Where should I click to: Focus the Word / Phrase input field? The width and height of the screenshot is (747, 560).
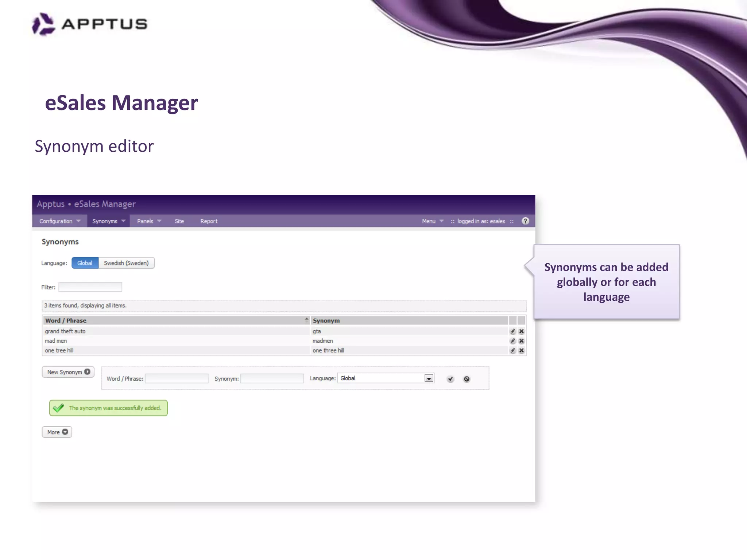pos(177,378)
